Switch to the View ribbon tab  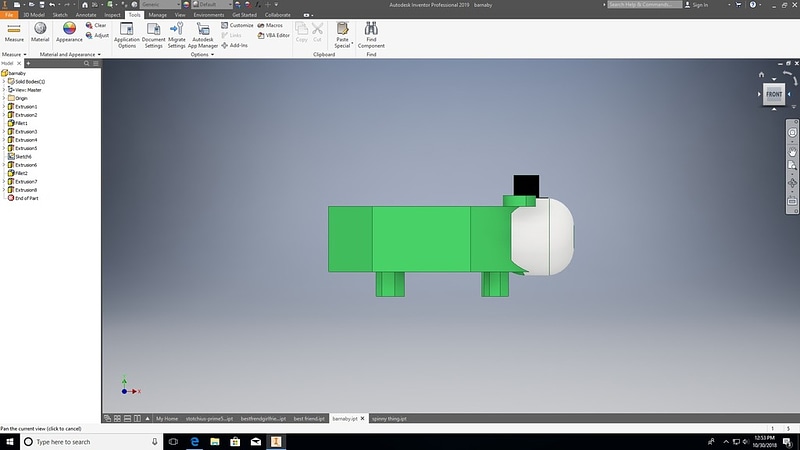pos(180,15)
